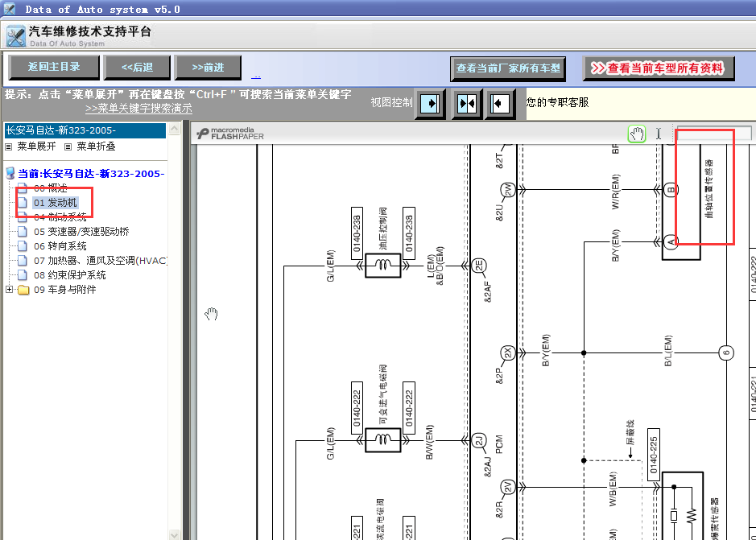Expand the 09 车身与附件 folder node
The height and width of the screenshot is (540, 756).
10,290
